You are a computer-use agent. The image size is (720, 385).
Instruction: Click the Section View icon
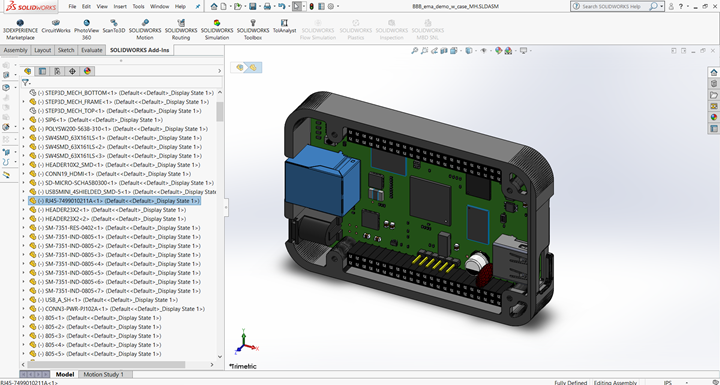tap(444, 51)
